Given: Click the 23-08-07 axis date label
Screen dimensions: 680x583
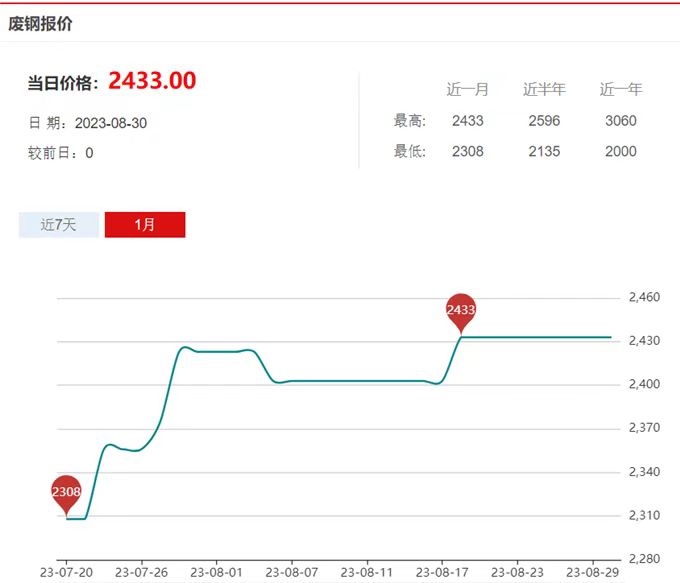Looking at the screenshot, I should click(292, 573).
